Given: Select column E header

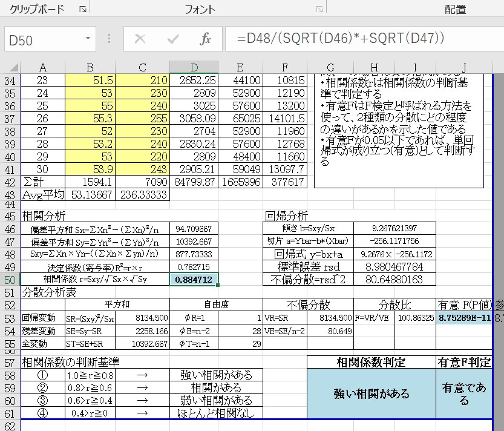Looking at the screenshot, I should coord(240,68).
